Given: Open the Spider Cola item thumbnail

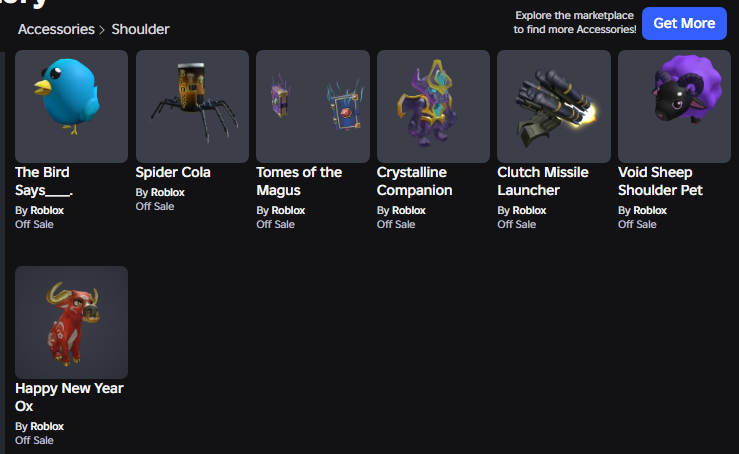Looking at the screenshot, I should click(x=192, y=107).
